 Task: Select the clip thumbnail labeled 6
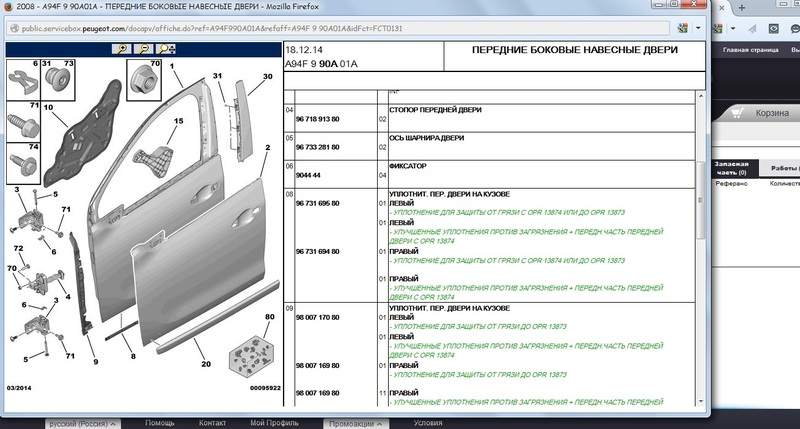click(23, 80)
